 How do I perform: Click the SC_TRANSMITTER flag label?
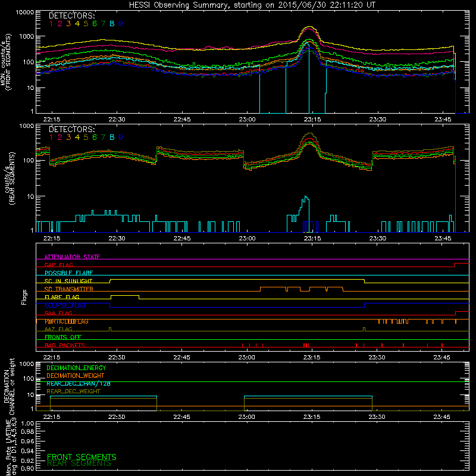pyautogui.click(x=69, y=289)
